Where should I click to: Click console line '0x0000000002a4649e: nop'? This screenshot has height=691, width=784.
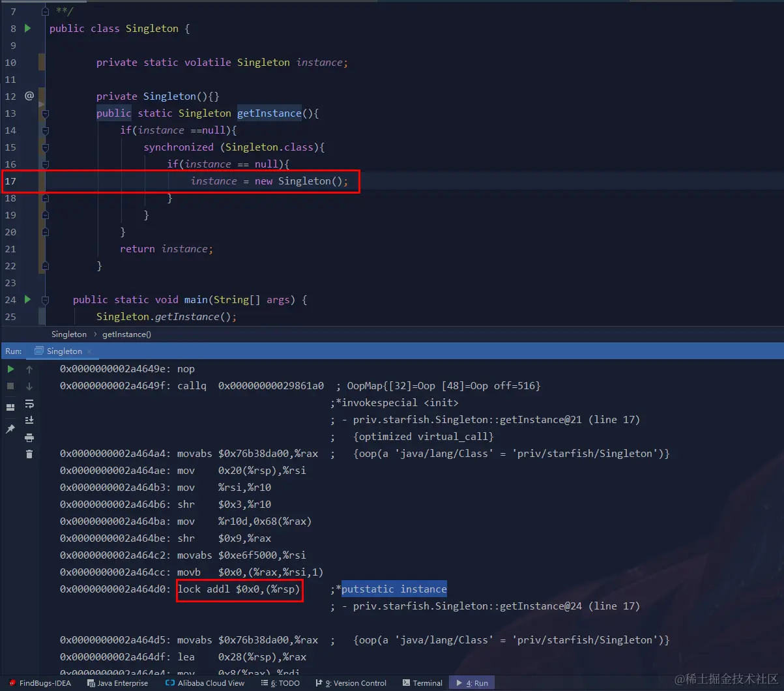tap(127, 369)
